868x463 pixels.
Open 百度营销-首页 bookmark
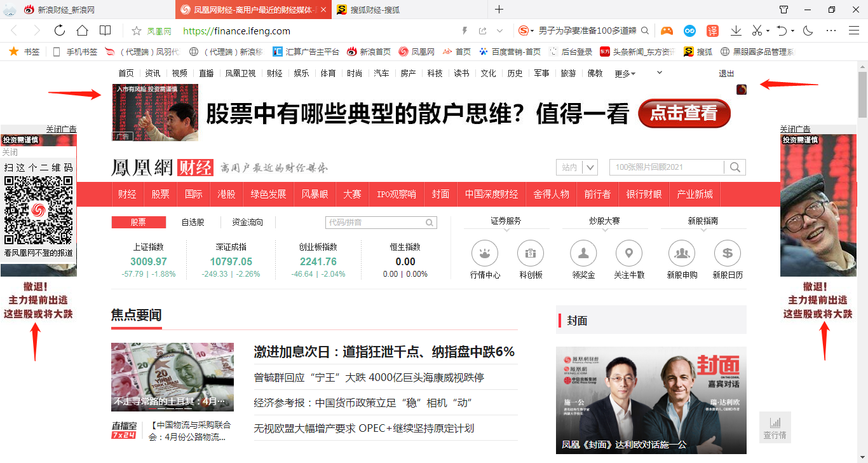click(x=510, y=52)
